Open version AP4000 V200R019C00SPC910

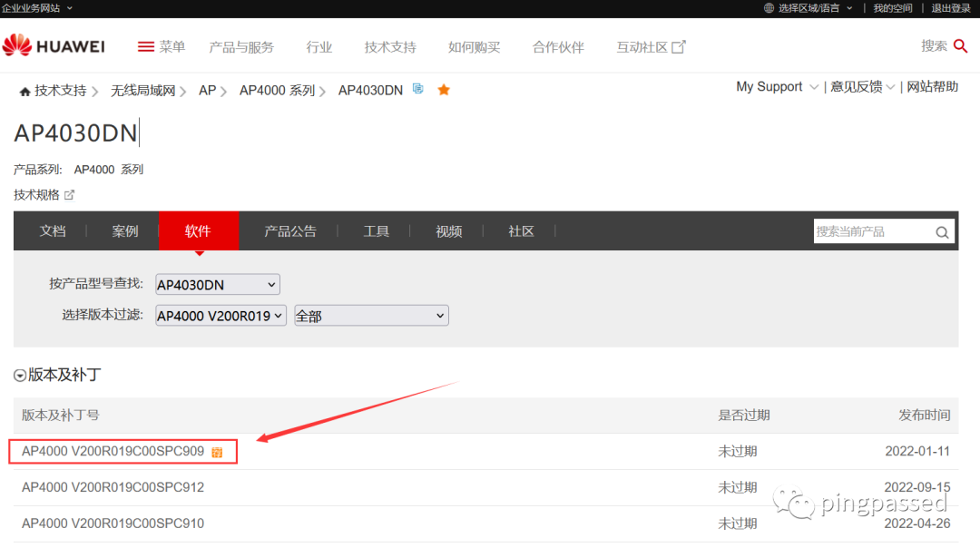pyautogui.click(x=113, y=524)
